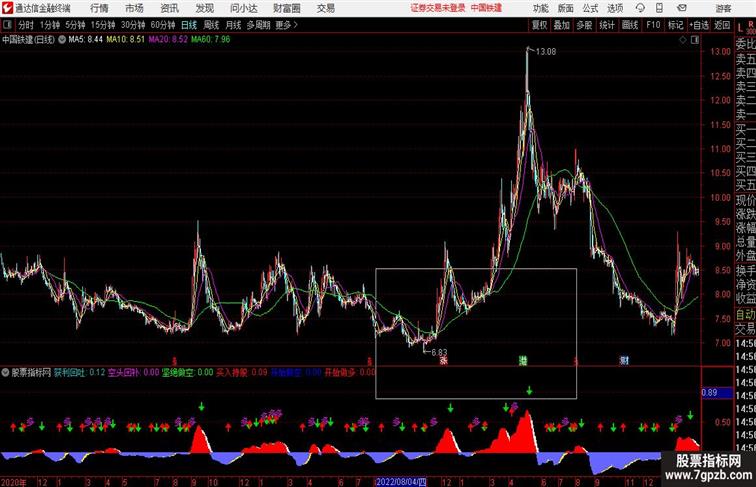Click the MA5: 8.44 indicator label
The height and width of the screenshot is (487, 756).
[x=85, y=40]
